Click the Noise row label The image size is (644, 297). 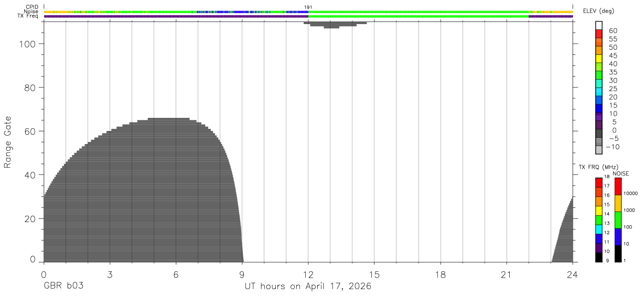point(31,12)
